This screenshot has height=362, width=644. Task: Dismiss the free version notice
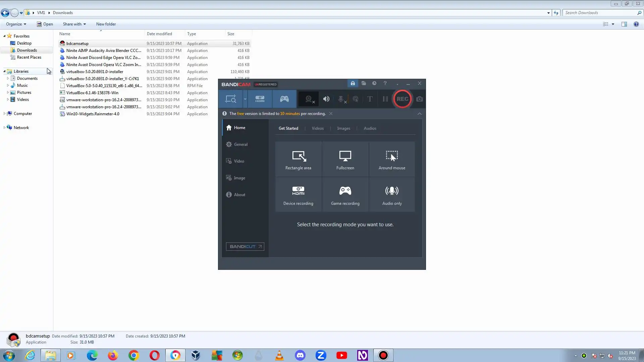[331, 114]
